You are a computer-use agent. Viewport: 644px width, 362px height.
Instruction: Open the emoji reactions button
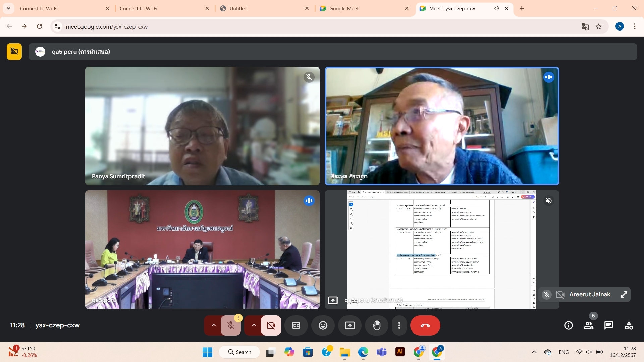pos(323,325)
